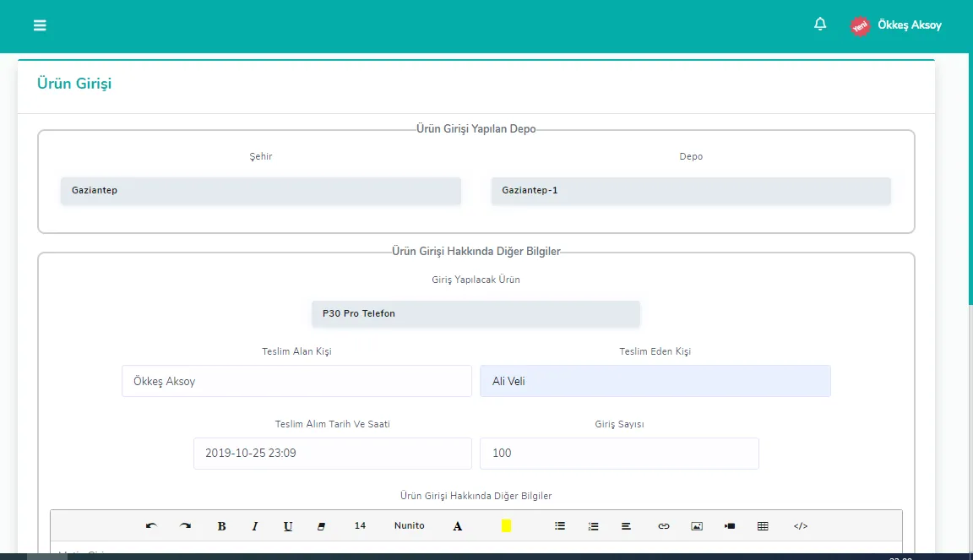The height and width of the screenshot is (560, 973).
Task: Open the hamburger sidebar menu
Action: click(40, 25)
